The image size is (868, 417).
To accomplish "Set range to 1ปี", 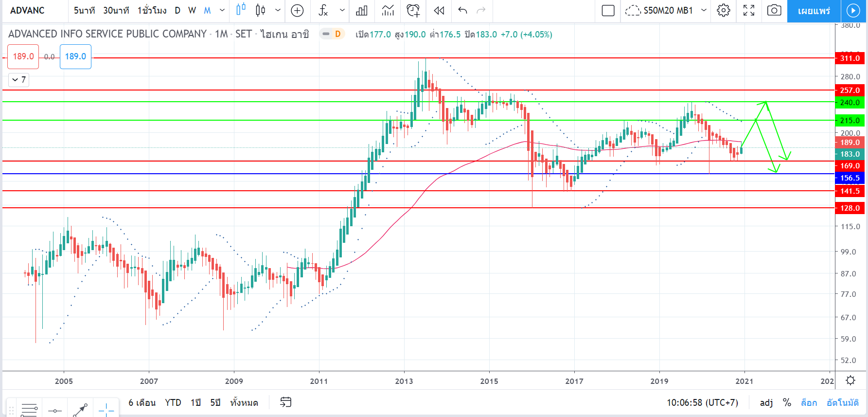I will coord(195,402).
